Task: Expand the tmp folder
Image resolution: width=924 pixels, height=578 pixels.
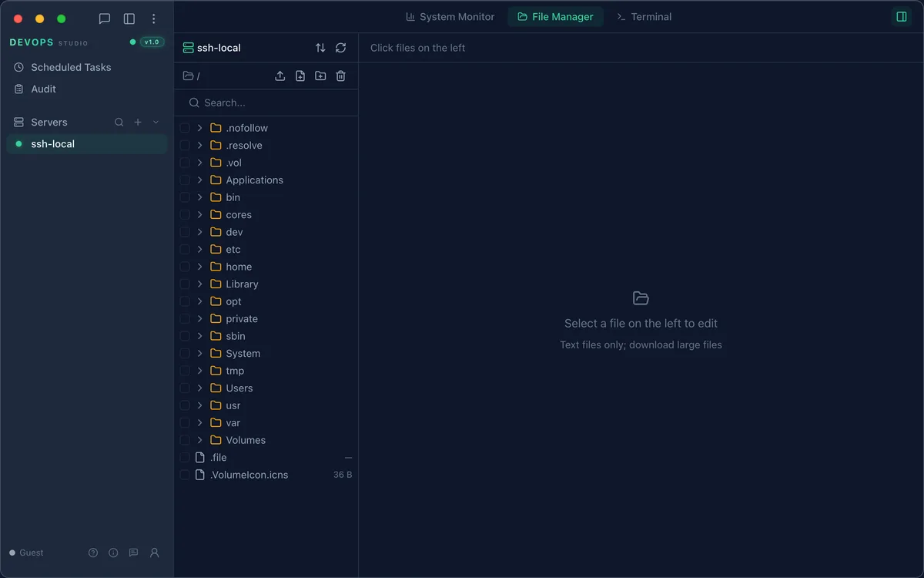Action: [x=199, y=371]
